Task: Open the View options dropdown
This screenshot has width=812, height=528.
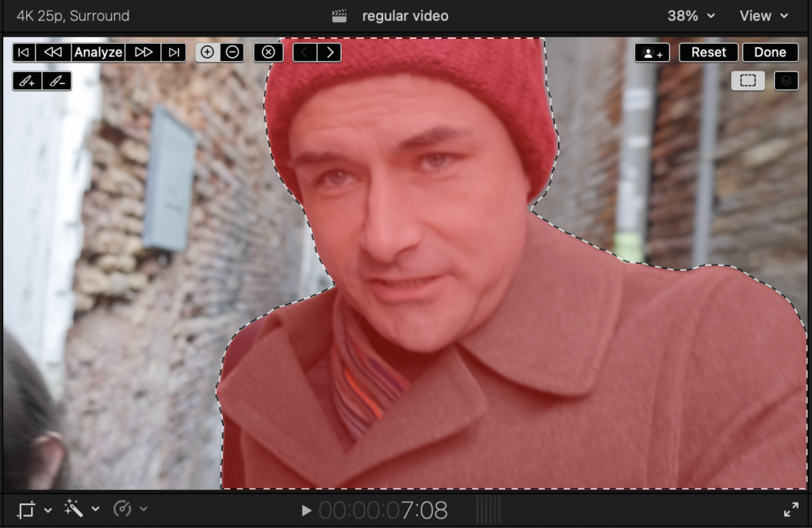Action: coord(764,16)
